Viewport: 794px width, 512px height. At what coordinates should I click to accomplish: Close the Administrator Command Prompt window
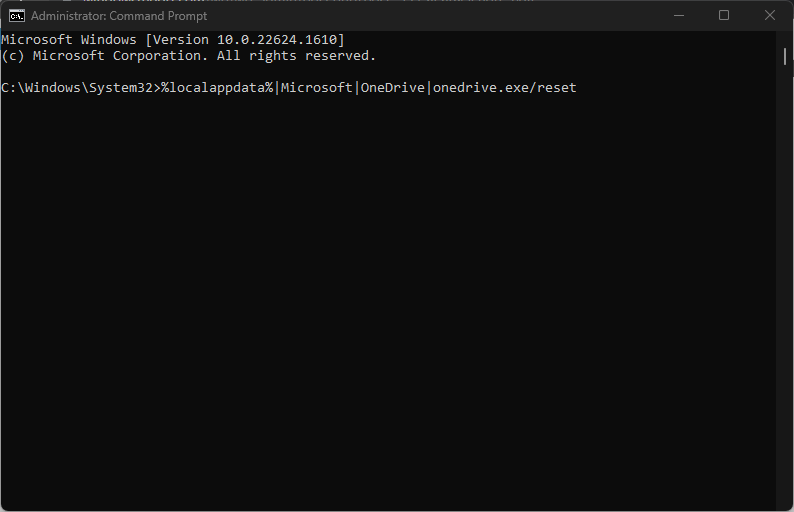769,16
